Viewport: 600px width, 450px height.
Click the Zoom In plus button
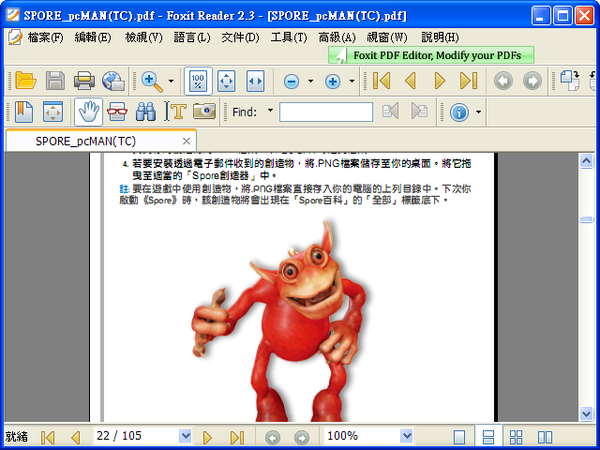pos(333,81)
